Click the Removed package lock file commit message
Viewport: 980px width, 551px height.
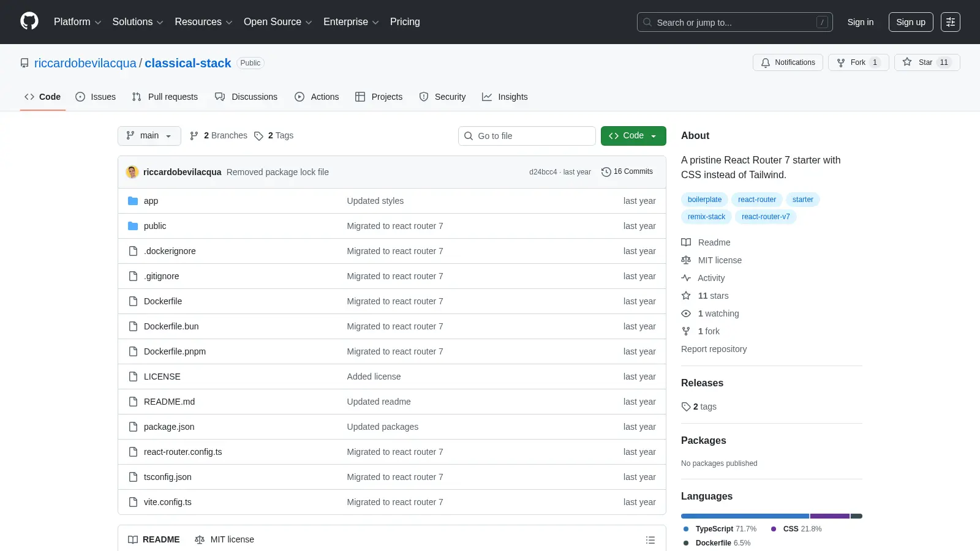click(277, 172)
